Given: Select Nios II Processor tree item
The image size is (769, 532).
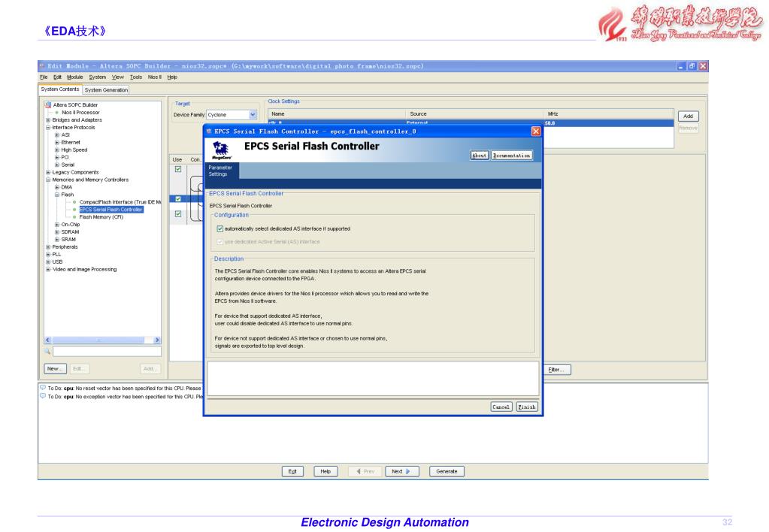Looking at the screenshot, I should click(80, 113).
